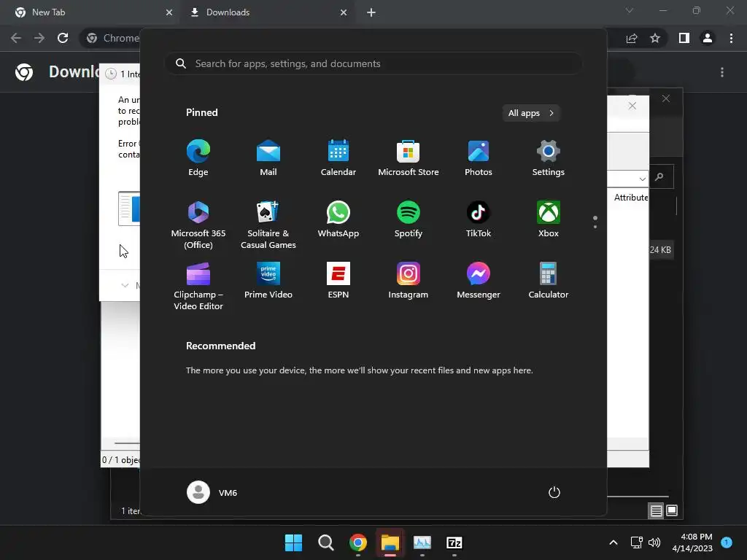The image size is (747, 560).
Task: Open the Spotify app
Action: pyautogui.click(x=409, y=219)
